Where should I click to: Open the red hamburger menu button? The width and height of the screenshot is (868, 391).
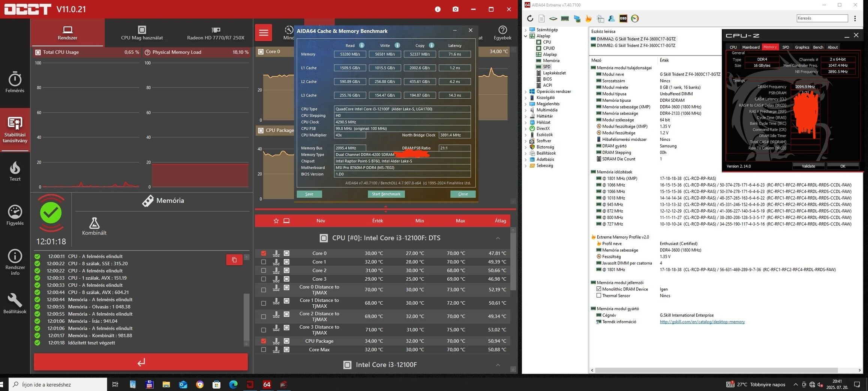tap(264, 33)
